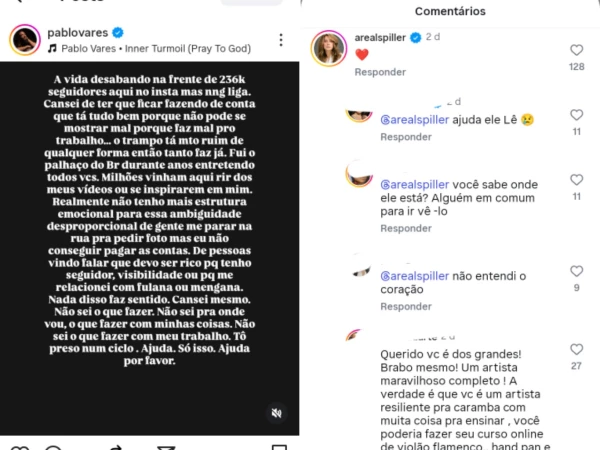Like the 'ajuda ele Lê' comment

(x=576, y=115)
